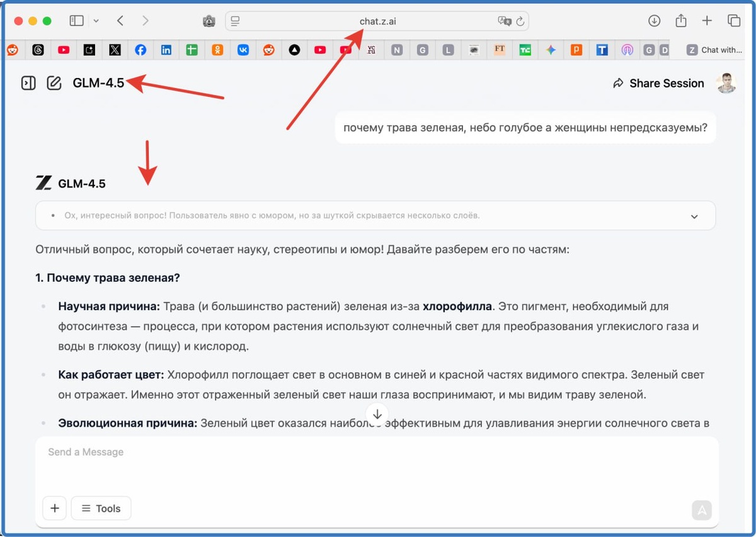
Task: Focus the "Send a Message" input field
Action: (x=377, y=452)
